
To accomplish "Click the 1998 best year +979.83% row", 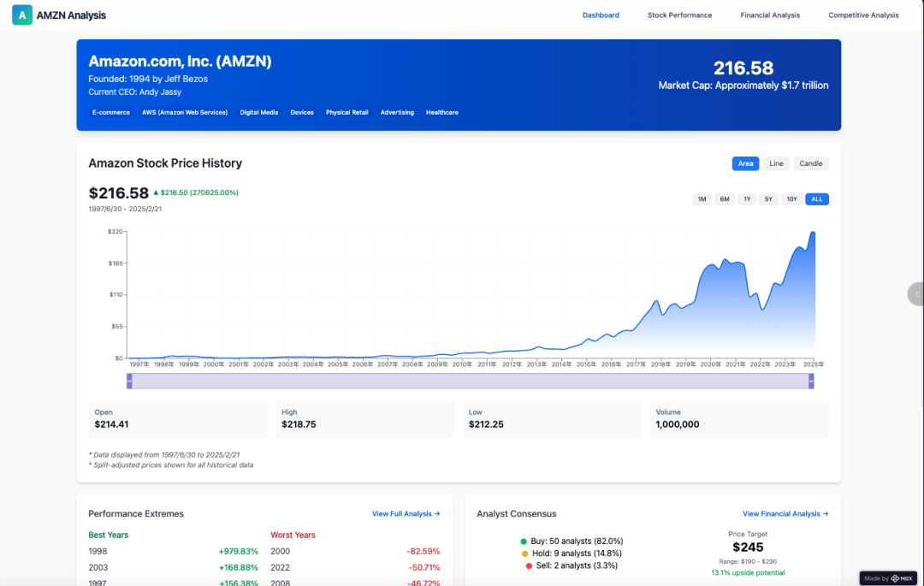I will click(x=173, y=551).
